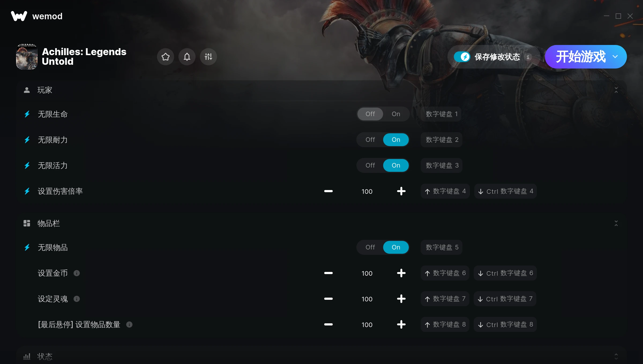This screenshot has width=643, height=364.
Task: Increase the 设置伤害倍率 value with plus
Action: [401, 191]
